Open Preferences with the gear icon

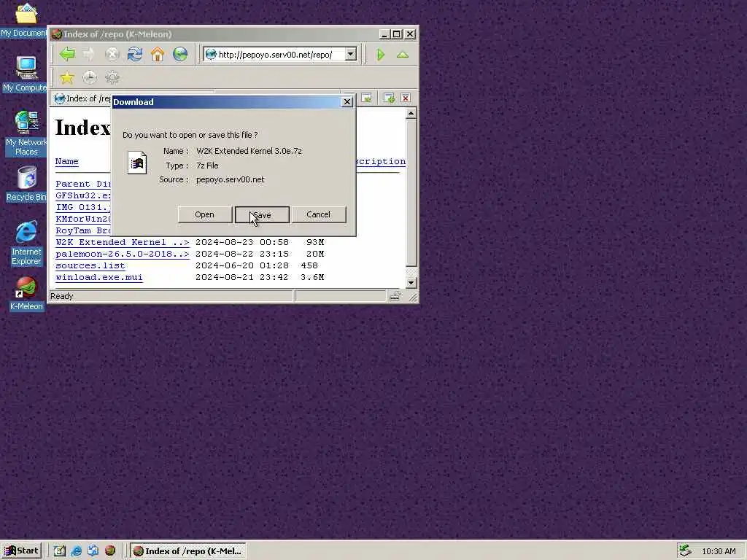(112, 77)
